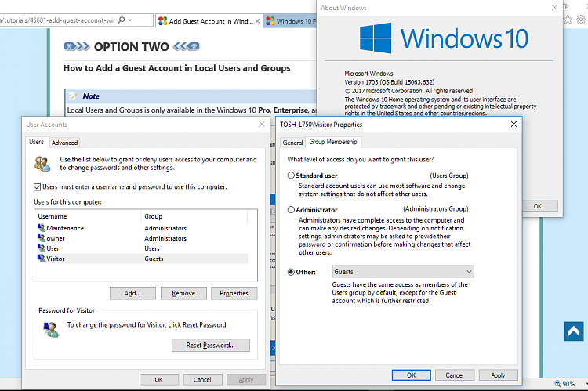Select the Visitor user row
588x391 pixels.
143,259
